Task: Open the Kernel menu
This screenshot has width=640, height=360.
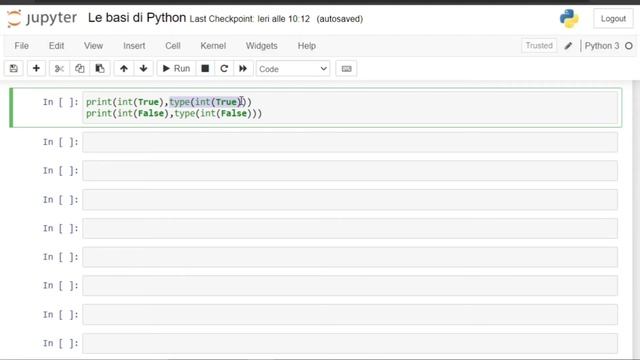Action: coord(213,46)
